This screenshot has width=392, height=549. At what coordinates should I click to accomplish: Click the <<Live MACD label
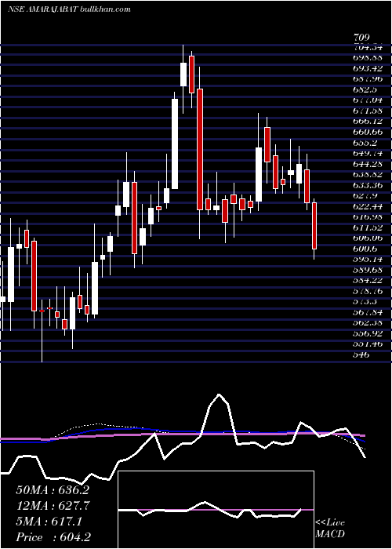coord(330,529)
